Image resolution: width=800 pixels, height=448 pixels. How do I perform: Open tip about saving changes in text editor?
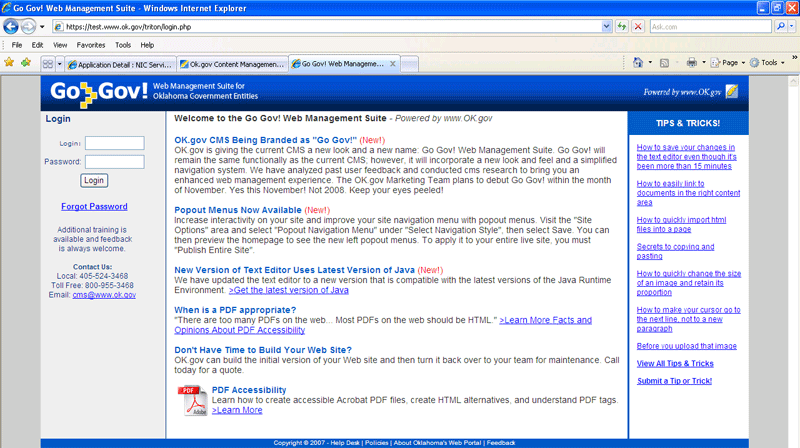tap(686, 157)
